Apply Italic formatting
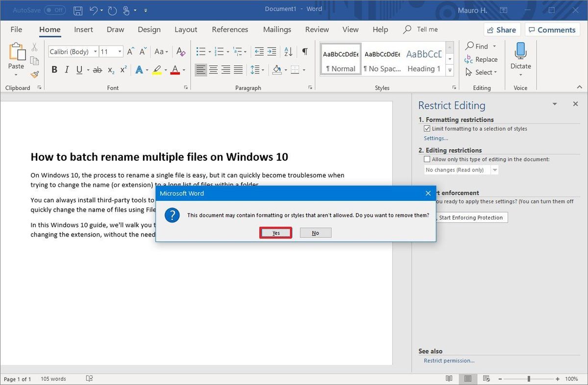This screenshot has height=385, width=588. [66, 69]
